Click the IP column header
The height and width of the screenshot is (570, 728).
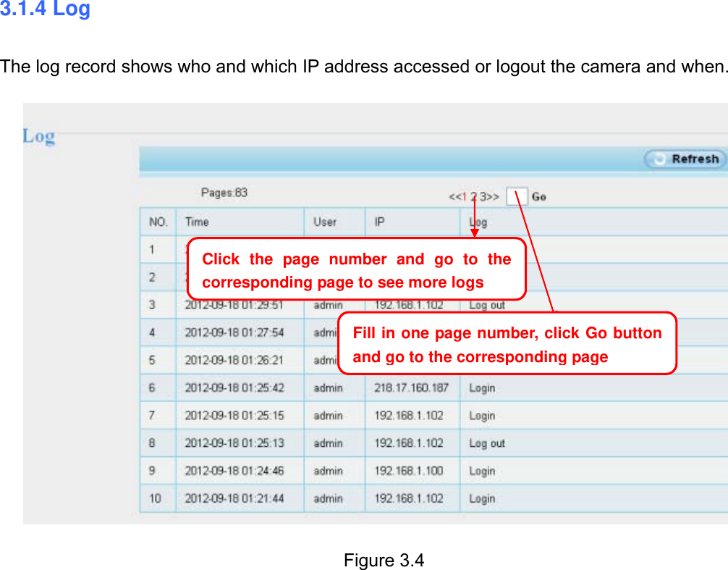coord(380,222)
